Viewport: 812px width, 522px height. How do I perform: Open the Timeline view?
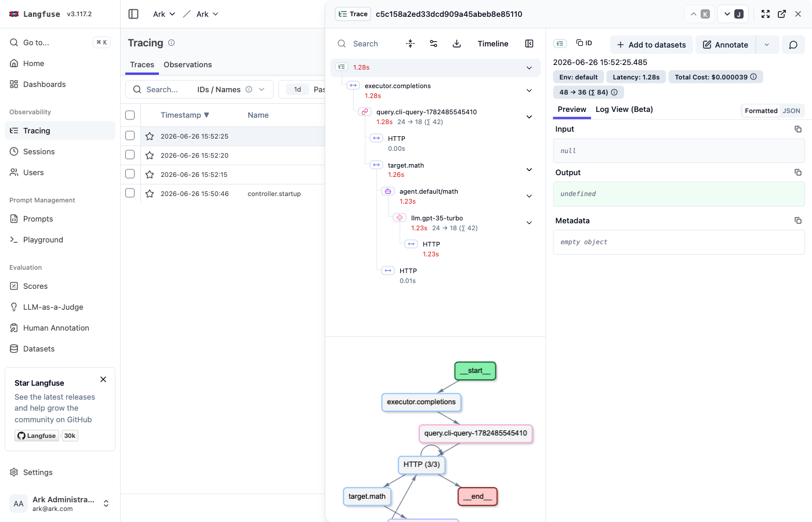coord(493,43)
